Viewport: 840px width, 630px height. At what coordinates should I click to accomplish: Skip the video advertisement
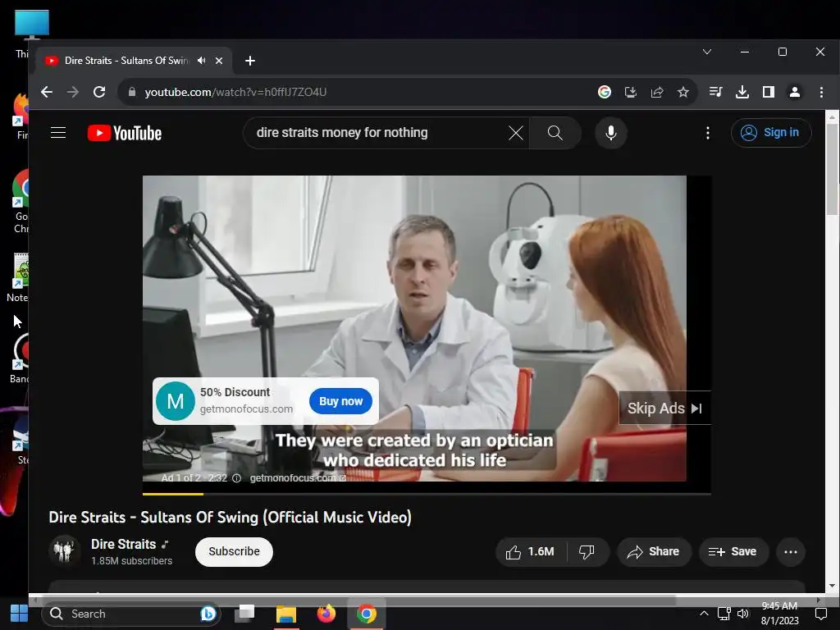pyautogui.click(x=664, y=409)
